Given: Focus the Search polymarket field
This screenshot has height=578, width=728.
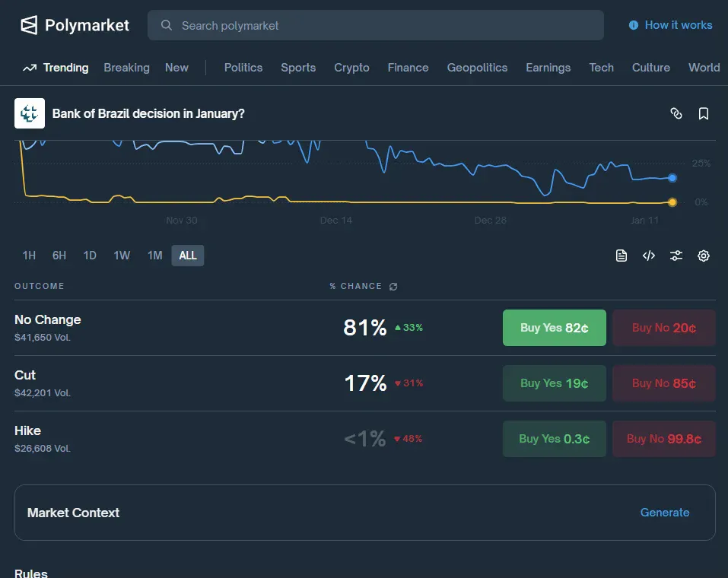Looking at the screenshot, I should (x=376, y=25).
